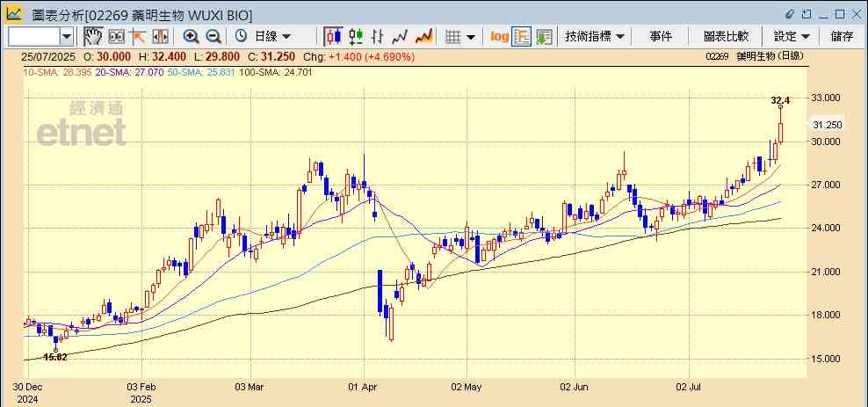Click the 33.000 price axis label
The width and height of the screenshot is (868, 407).
(x=826, y=98)
